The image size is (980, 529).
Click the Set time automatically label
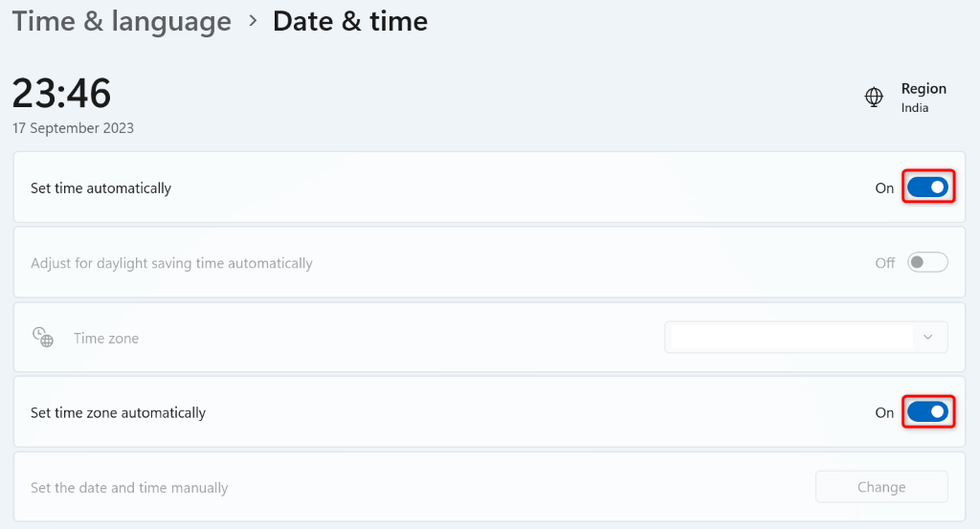point(100,188)
